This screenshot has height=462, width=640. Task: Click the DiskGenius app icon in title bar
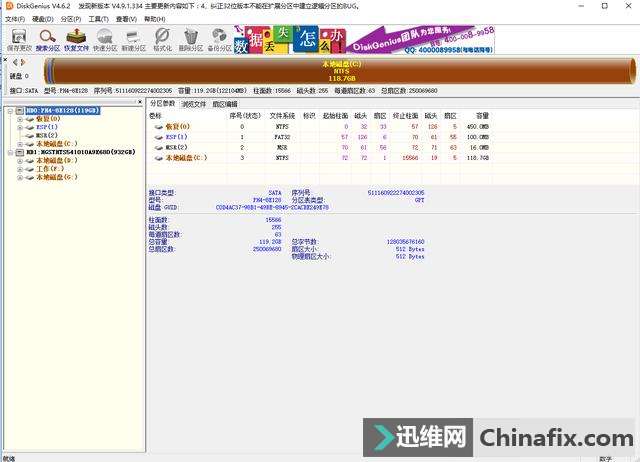pos(9,6)
